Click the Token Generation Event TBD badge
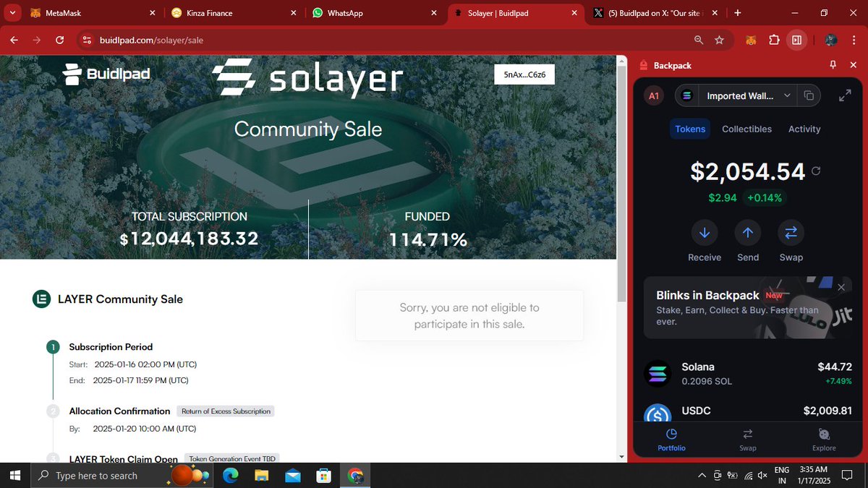 232,458
